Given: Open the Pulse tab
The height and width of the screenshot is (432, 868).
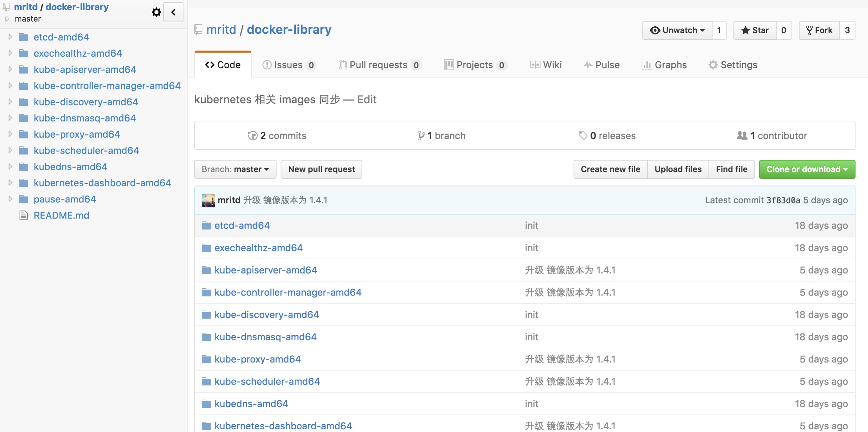Looking at the screenshot, I should (x=602, y=65).
